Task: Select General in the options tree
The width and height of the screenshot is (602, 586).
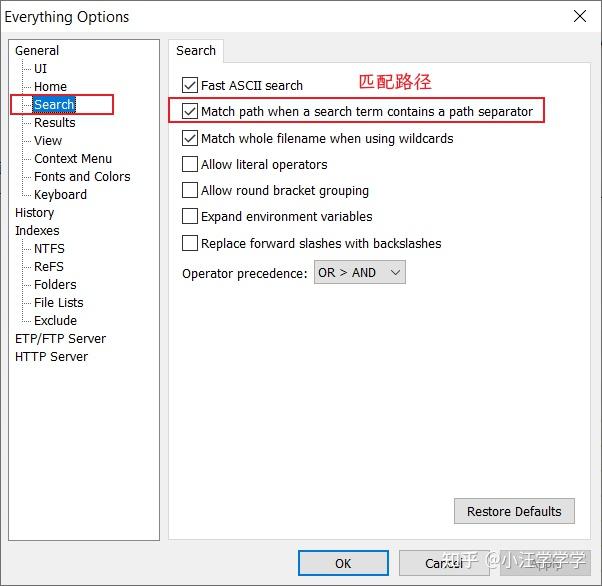Action: coord(37,51)
